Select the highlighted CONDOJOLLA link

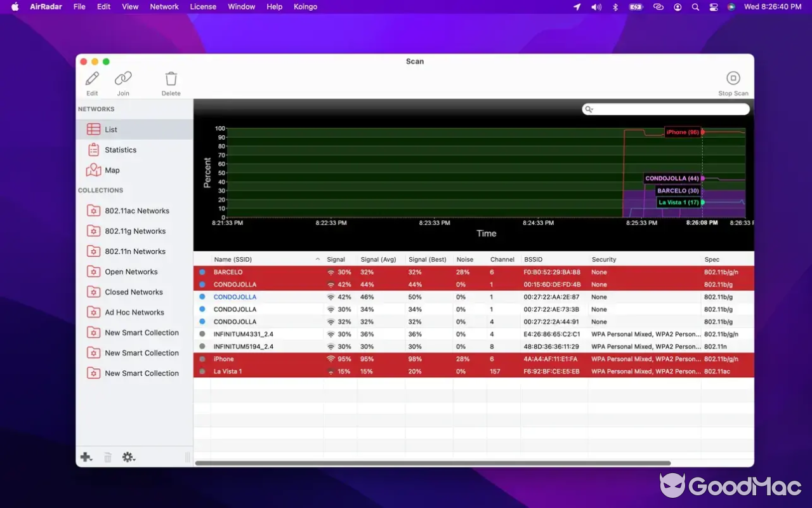pos(235,297)
